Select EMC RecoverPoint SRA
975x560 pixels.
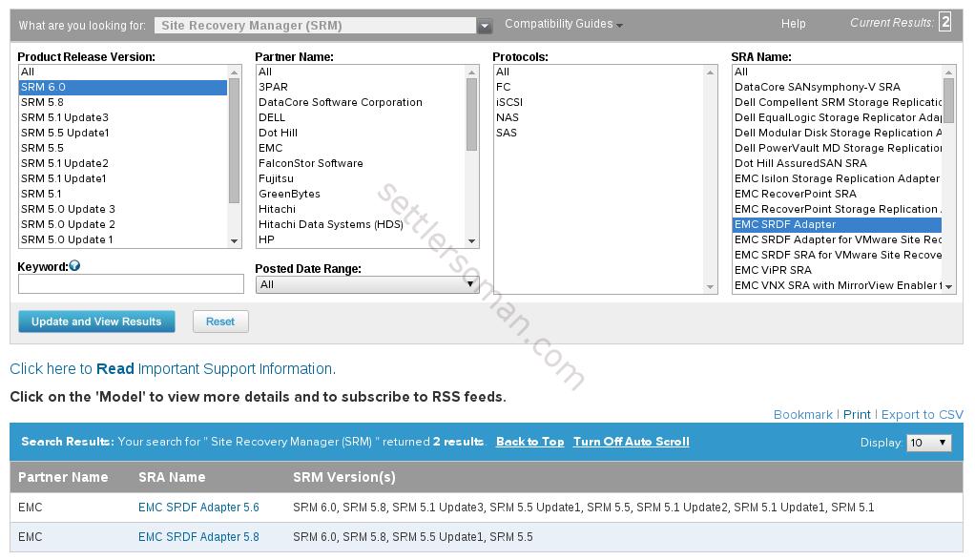click(837, 194)
